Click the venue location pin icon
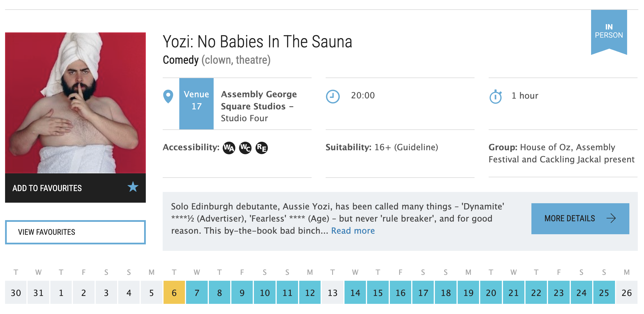 click(x=168, y=96)
